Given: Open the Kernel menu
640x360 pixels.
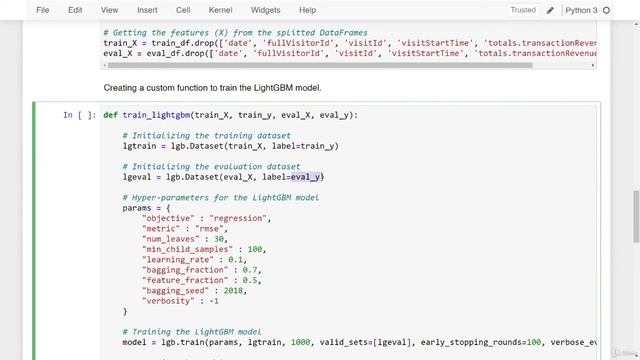Looking at the screenshot, I should pyautogui.click(x=220, y=10).
